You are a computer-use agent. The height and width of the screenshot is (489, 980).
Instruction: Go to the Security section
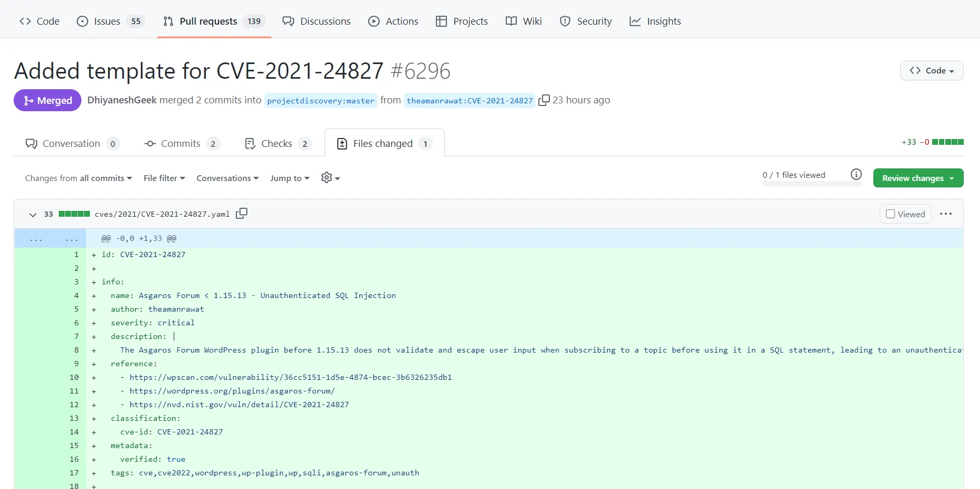pos(586,21)
